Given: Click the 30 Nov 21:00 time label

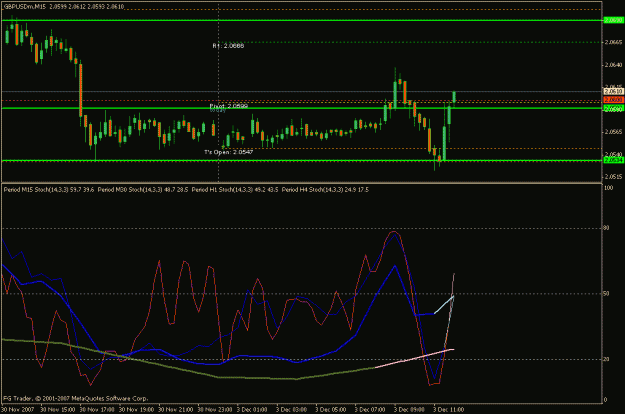Looking at the screenshot, I should click(176, 409).
